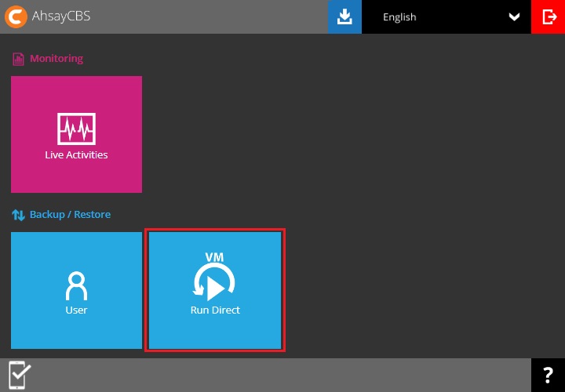
Task: Click the blue download icon in header
Action: [344, 17]
